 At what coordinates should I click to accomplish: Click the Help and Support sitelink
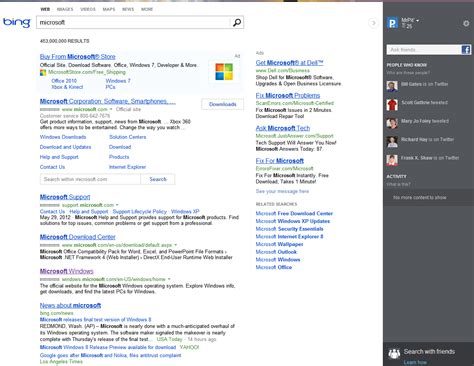[x=59, y=157]
